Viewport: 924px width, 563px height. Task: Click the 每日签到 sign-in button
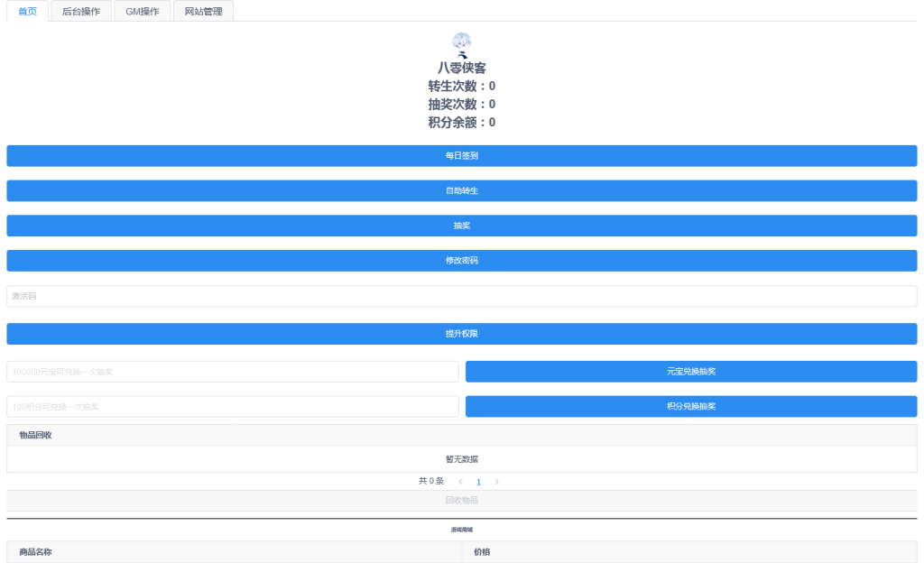click(x=461, y=155)
